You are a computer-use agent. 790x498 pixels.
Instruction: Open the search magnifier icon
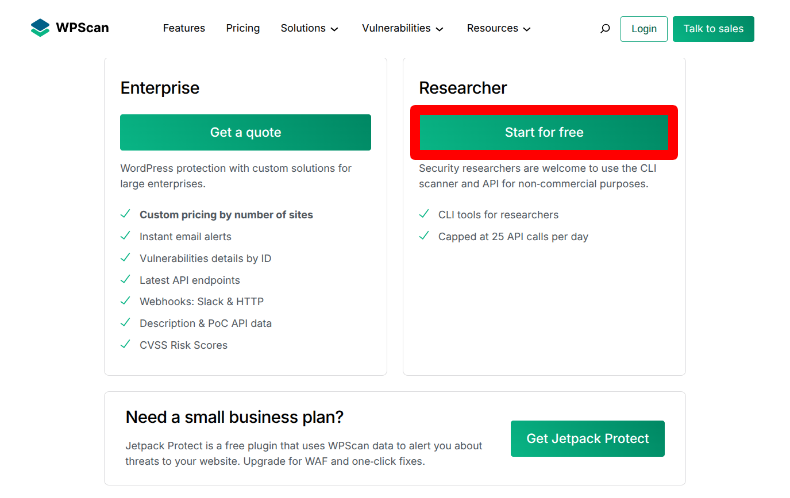pyautogui.click(x=605, y=29)
